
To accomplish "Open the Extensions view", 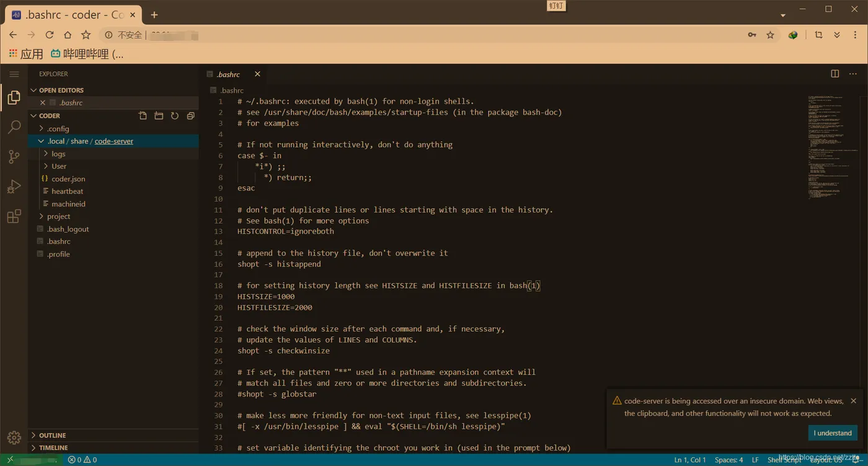I will (x=14, y=217).
